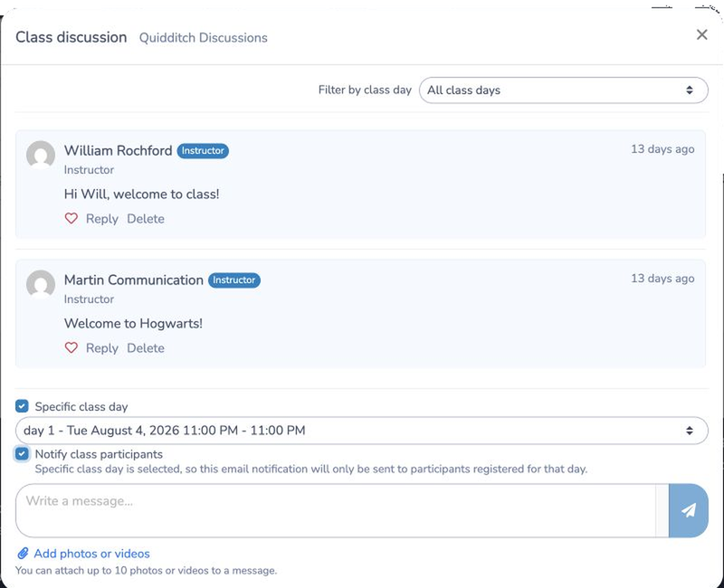Uncheck Specific class day checkbox
Screen dimensions: 724x588
22,405
